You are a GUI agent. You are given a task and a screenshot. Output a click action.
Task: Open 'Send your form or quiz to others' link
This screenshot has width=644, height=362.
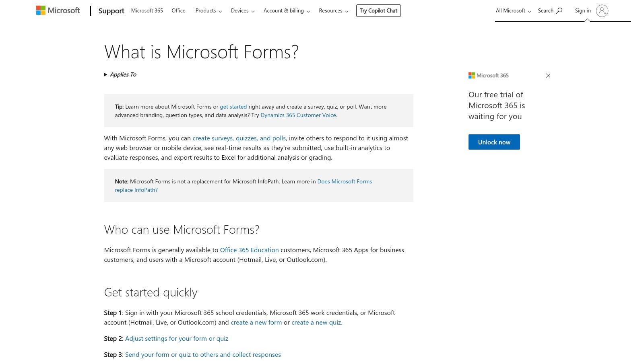pos(203,354)
